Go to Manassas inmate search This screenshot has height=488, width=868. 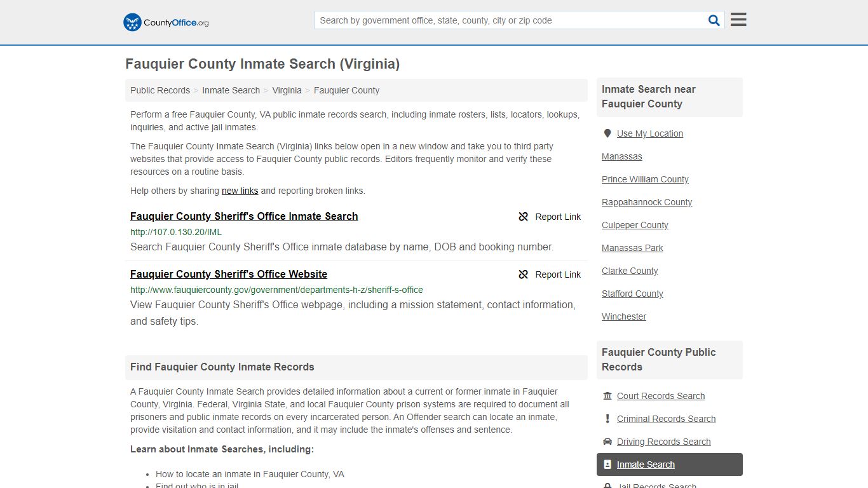point(622,156)
